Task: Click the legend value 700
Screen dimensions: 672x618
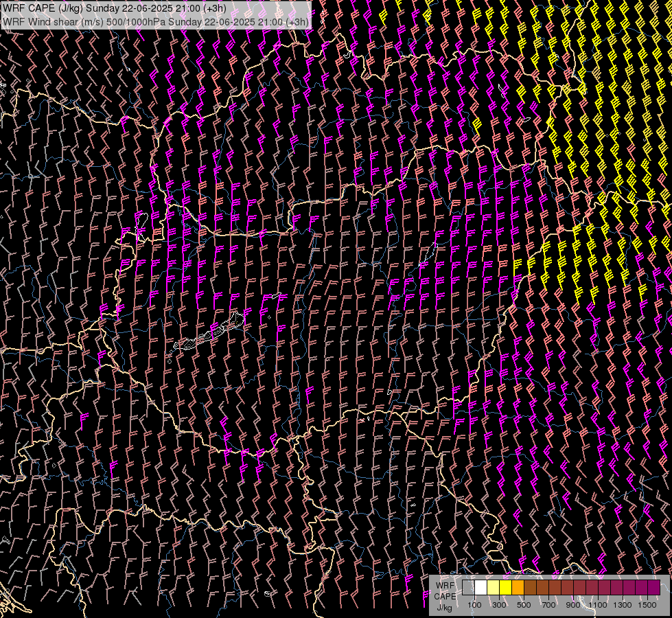Action: (548, 605)
